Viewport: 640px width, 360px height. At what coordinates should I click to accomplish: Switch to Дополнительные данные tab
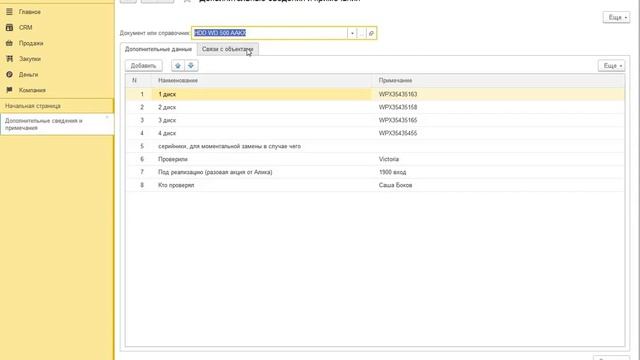[158, 49]
